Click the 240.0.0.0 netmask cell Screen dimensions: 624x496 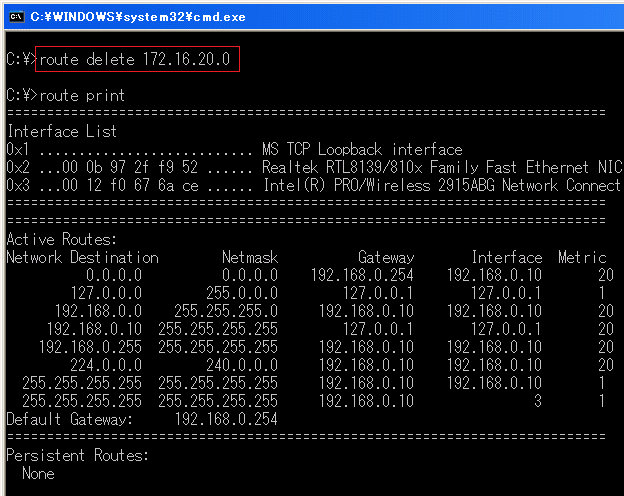pyautogui.click(x=242, y=365)
